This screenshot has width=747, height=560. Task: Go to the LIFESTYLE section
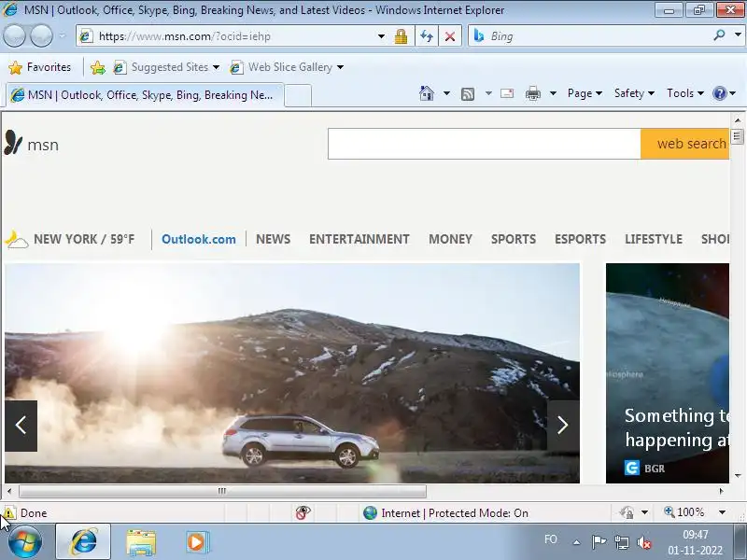point(654,239)
